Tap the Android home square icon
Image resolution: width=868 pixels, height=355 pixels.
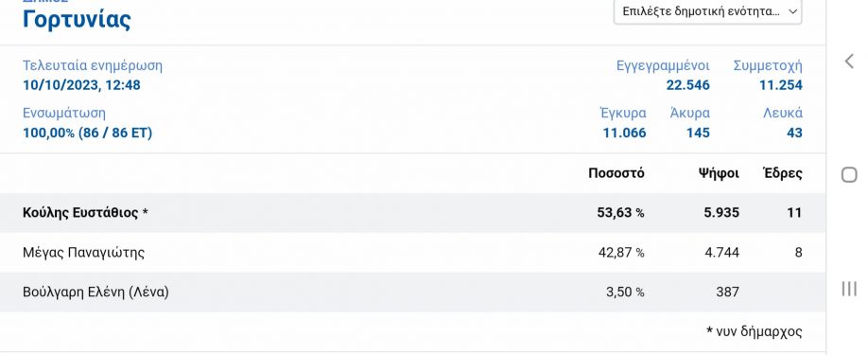pyautogui.click(x=849, y=175)
